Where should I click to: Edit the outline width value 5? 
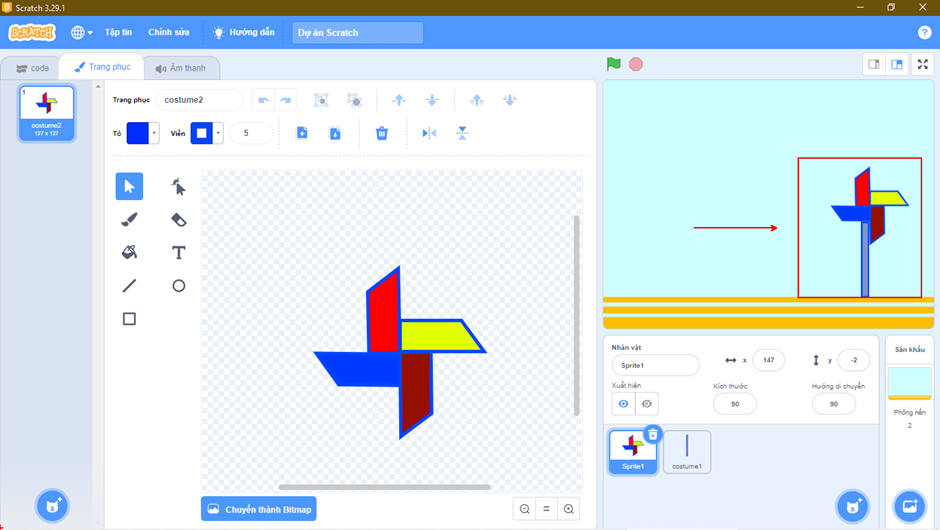[x=251, y=133]
